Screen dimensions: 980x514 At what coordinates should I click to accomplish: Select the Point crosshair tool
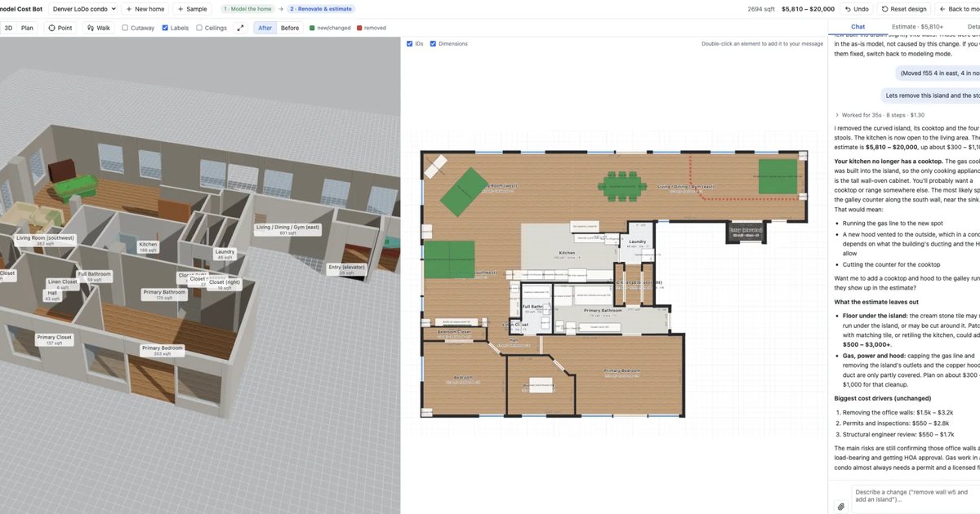pyautogui.click(x=60, y=28)
